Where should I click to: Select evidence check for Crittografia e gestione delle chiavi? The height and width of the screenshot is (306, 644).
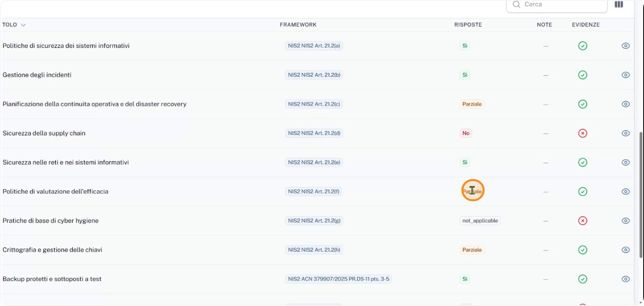583,250
